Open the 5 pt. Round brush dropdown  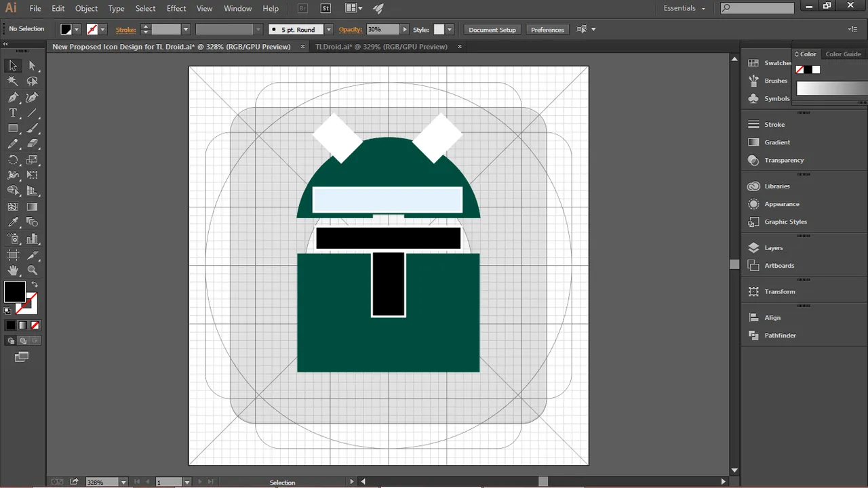(x=328, y=30)
